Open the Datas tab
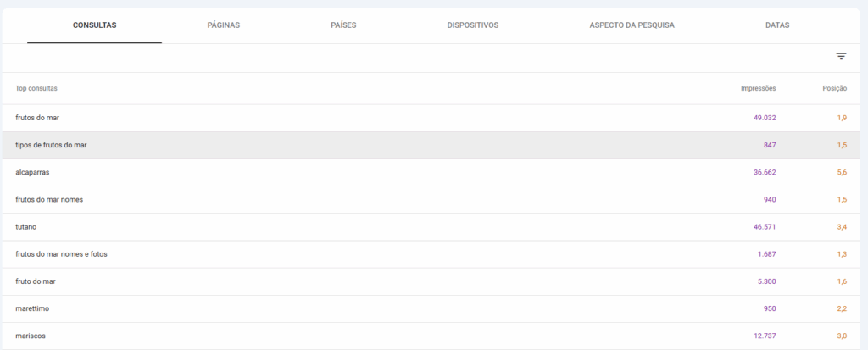This screenshot has width=868, height=350. (x=776, y=25)
